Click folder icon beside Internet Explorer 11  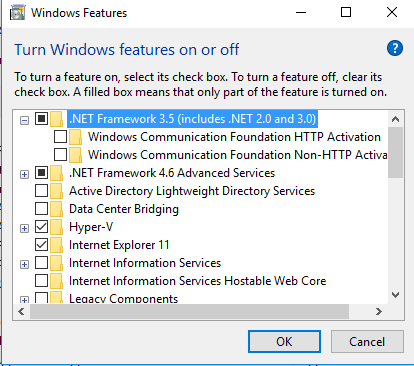click(57, 245)
